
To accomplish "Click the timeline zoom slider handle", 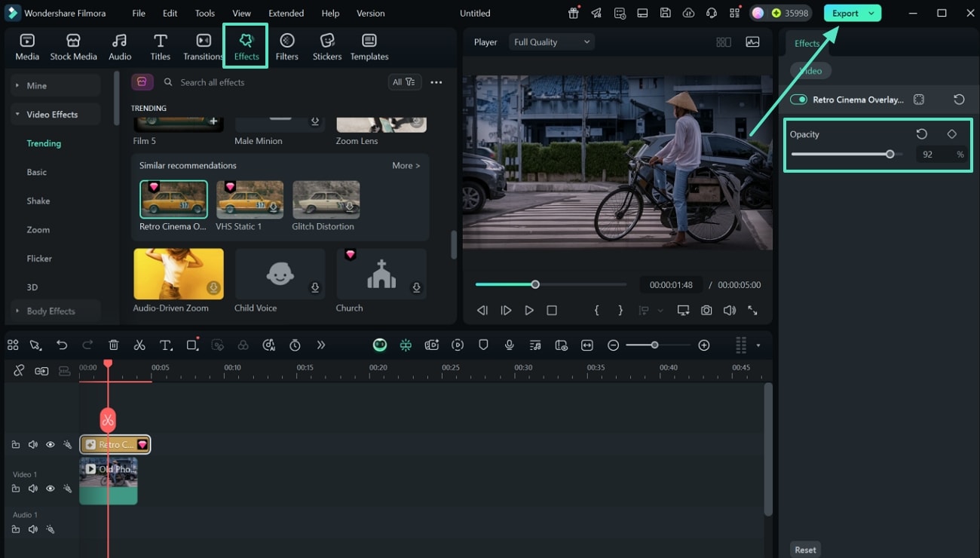I will (x=654, y=345).
